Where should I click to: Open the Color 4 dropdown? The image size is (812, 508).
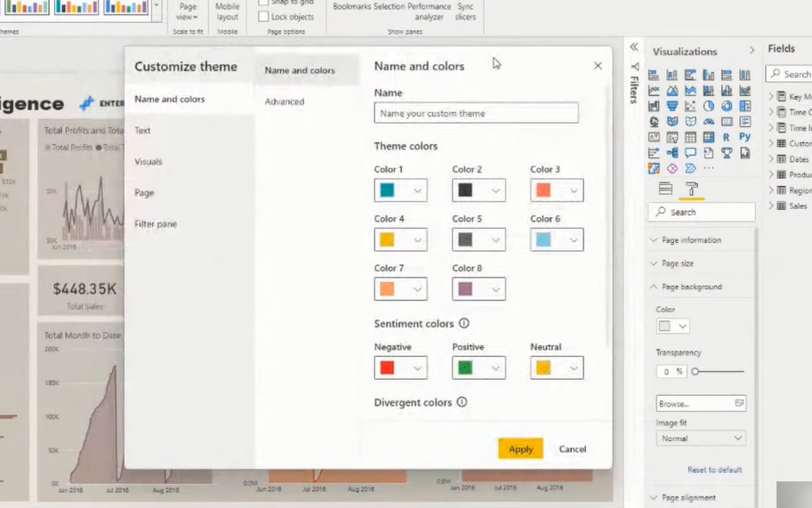click(x=401, y=239)
